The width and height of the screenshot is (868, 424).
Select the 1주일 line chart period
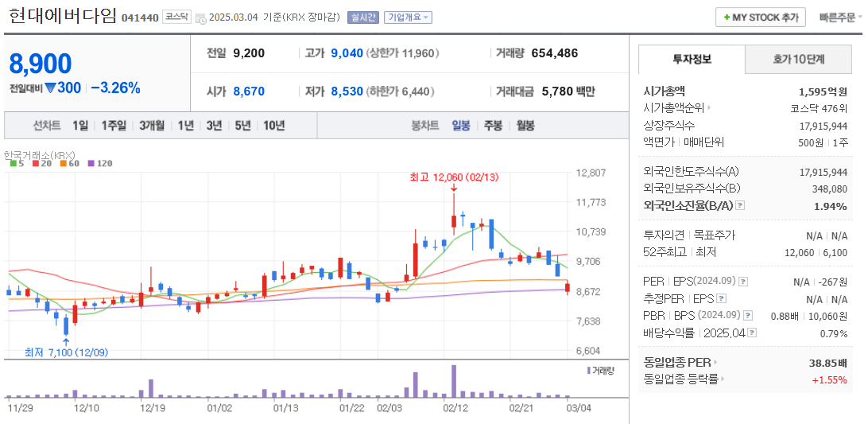tap(114, 126)
